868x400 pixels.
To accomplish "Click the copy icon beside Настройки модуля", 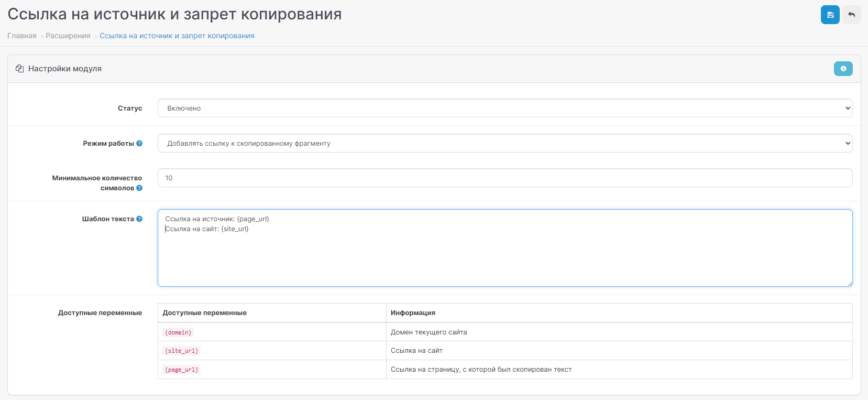I will [20, 69].
